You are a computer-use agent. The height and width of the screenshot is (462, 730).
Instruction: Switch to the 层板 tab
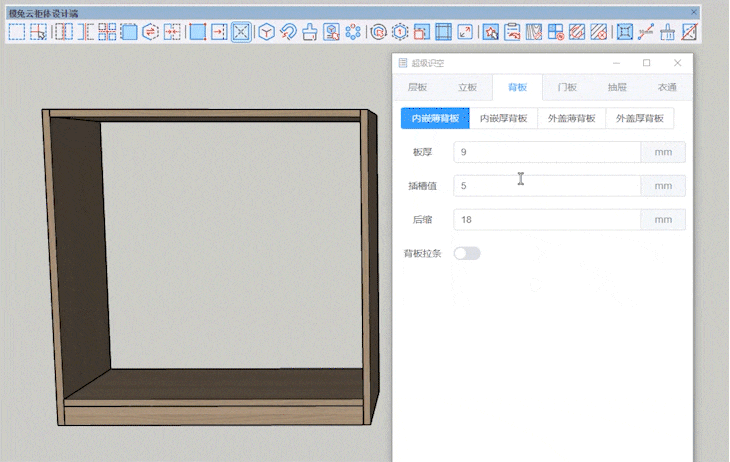coord(417,88)
